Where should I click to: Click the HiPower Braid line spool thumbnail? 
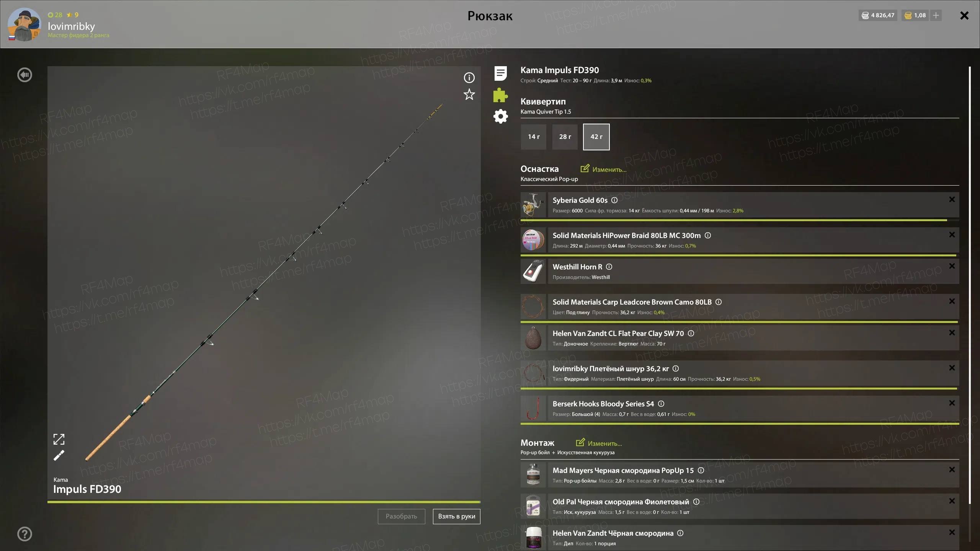coord(533,240)
